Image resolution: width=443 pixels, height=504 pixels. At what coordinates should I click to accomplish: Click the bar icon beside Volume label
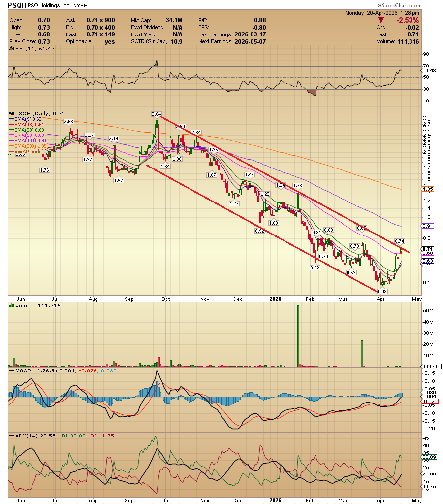click(x=12, y=305)
